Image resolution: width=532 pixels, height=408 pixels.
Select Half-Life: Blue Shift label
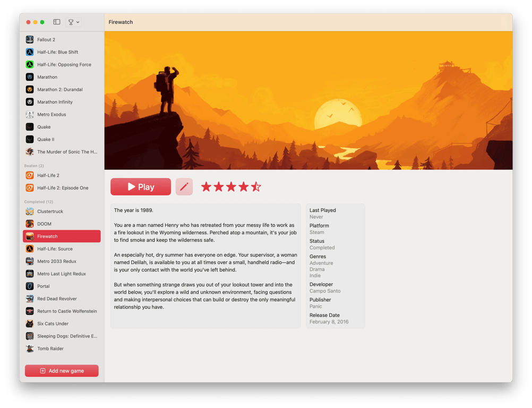click(x=58, y=52)
